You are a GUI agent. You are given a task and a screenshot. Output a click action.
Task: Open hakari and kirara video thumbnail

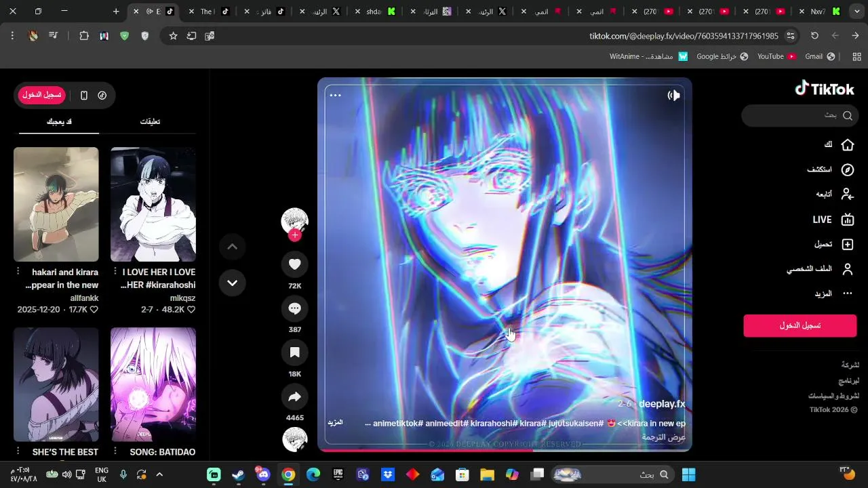[x=56, y=205]
